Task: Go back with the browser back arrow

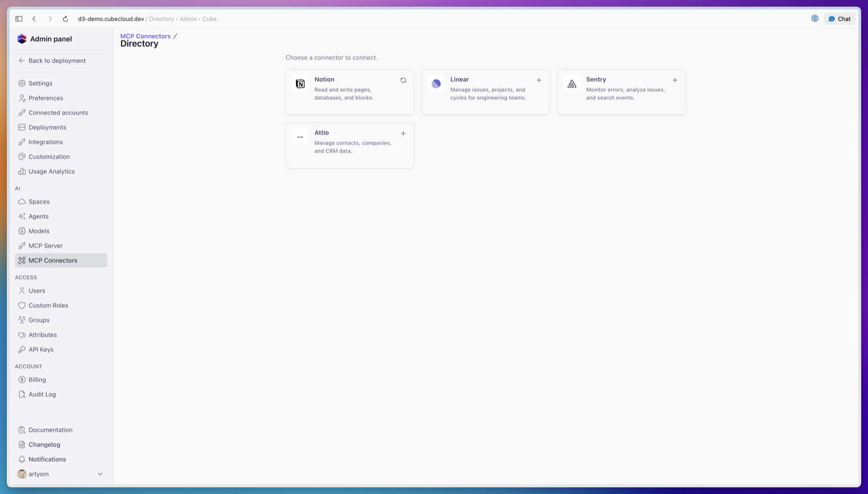Action: click(x=34, y=19)
